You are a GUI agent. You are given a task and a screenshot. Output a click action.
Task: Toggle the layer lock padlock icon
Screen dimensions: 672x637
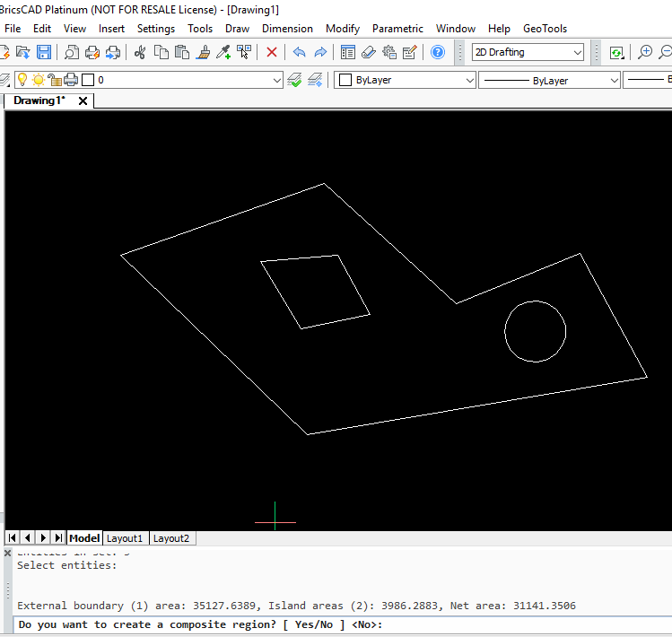[x=55, y=80]
